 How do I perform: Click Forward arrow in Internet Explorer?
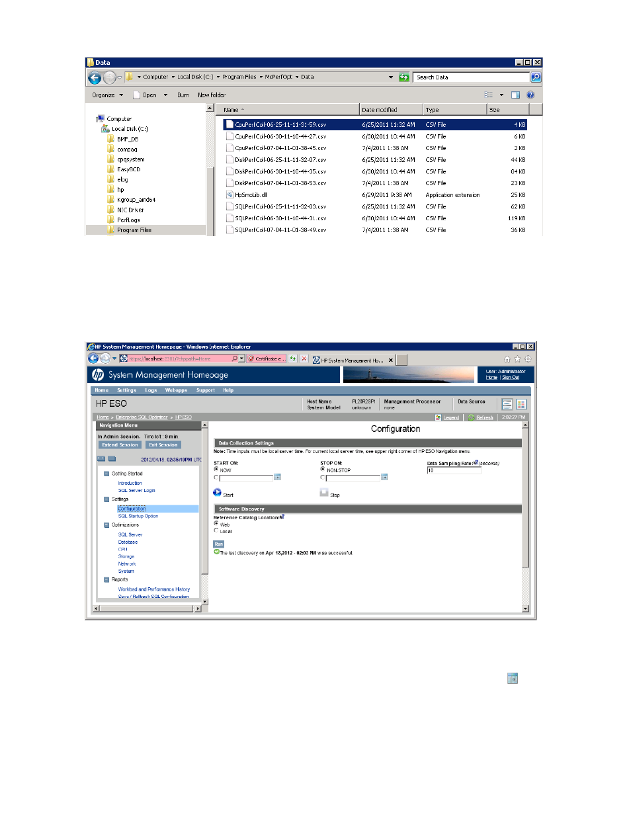[105, 358]
